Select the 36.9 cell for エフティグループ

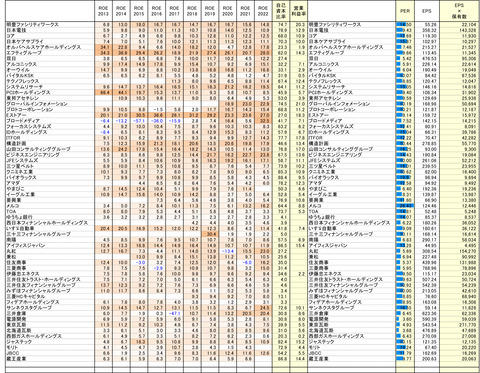121,53
